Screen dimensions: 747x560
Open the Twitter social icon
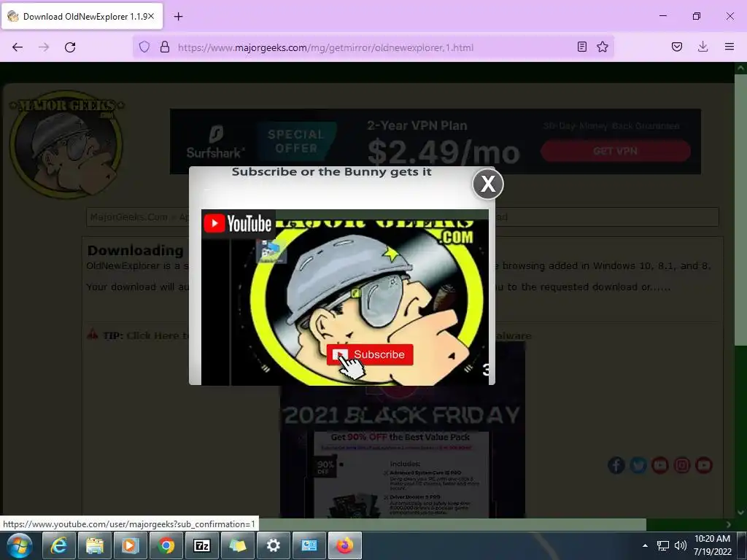point(638,464)
